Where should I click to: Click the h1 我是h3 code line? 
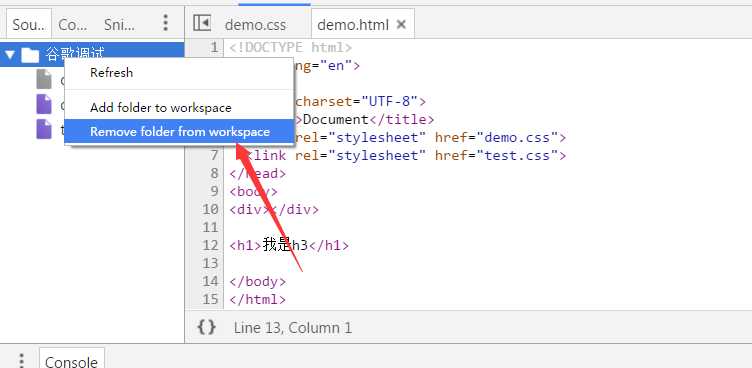click(x=289, y=245)
